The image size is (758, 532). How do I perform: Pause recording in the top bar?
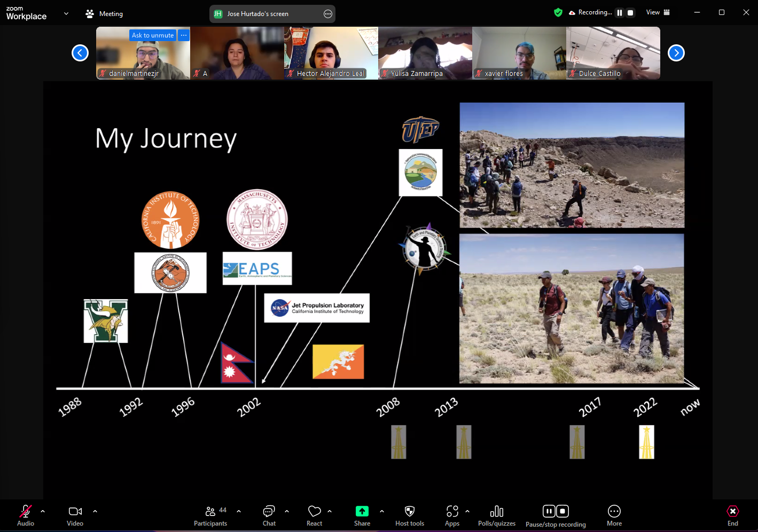coord(620,13)
